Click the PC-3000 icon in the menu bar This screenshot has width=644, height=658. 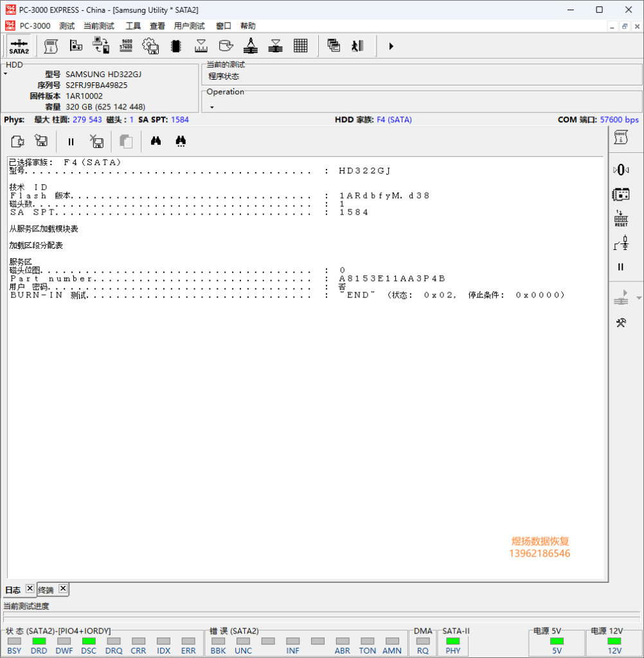coord(10,26)
